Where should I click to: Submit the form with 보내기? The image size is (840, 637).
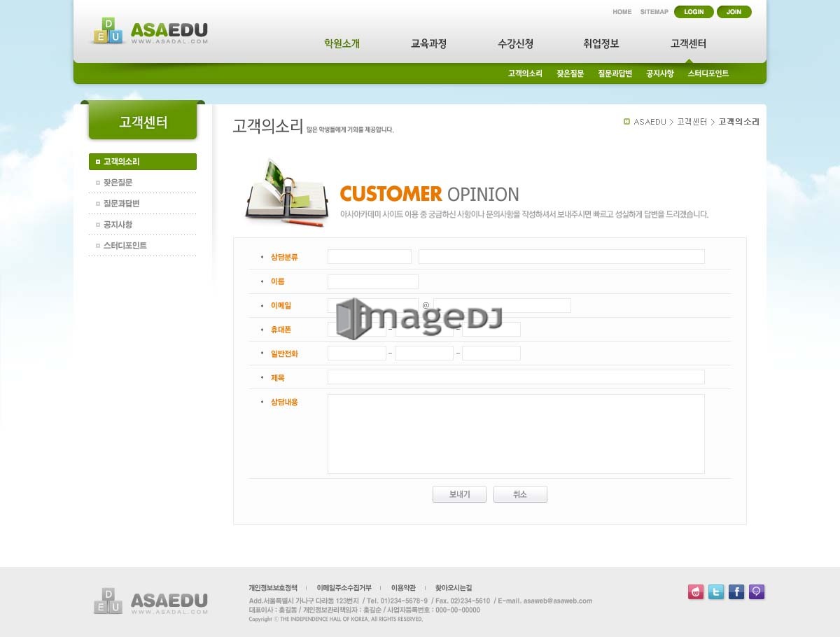459,494
